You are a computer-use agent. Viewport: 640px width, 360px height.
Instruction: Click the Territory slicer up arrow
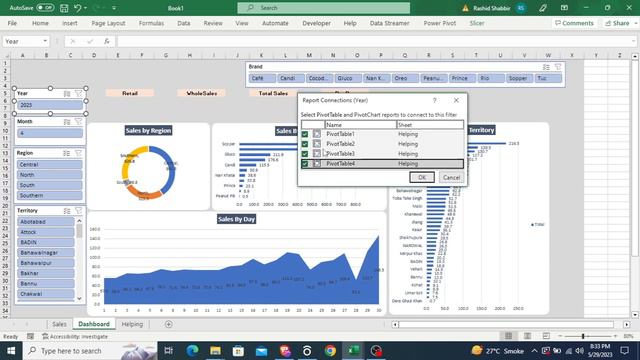coord(79,221)
